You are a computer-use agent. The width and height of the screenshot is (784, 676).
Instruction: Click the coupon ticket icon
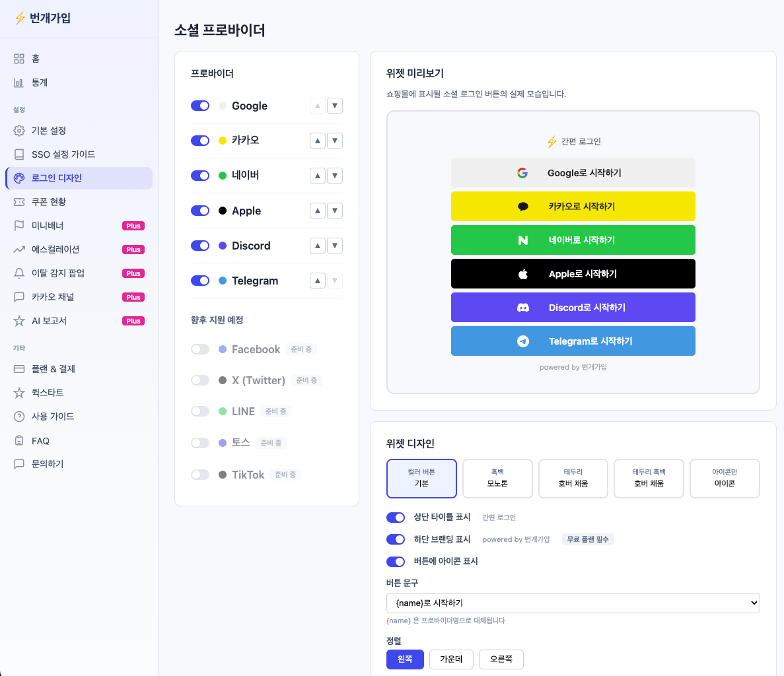(x=19, y=202)
